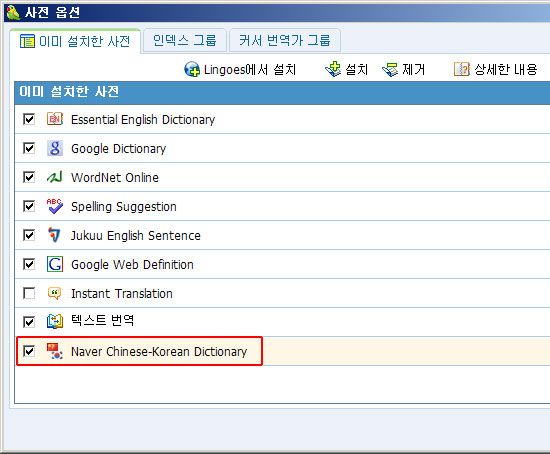
Task: Select Jukuu English Sentence row text
Action: pyautogui.click(x=136, y=235)
